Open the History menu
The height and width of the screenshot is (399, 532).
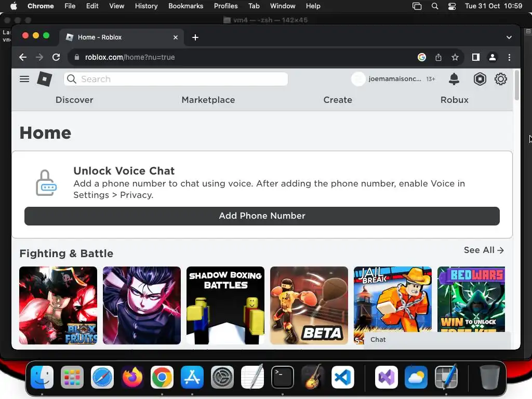coord(146,6)
